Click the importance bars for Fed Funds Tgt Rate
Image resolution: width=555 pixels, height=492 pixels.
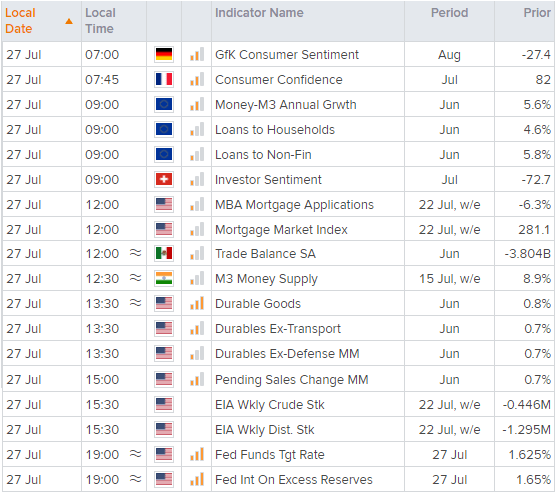point(197,454)
